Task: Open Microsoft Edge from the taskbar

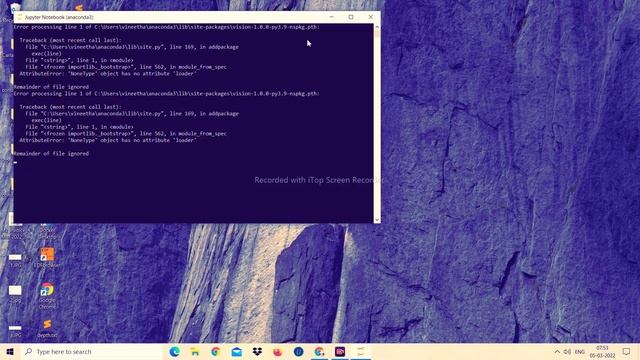Action: pyautogui.click(x=175, y=351)
